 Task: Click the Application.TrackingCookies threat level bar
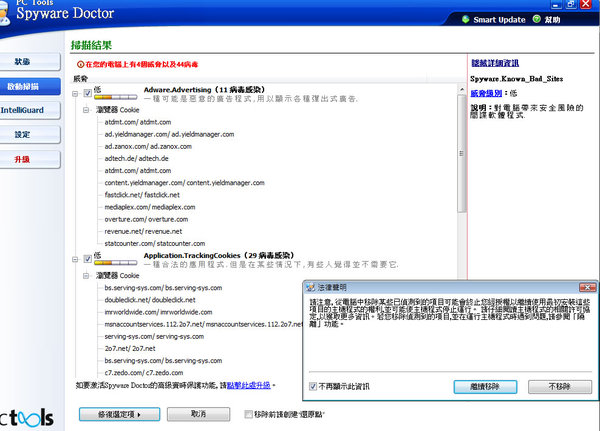(x=116, y=263)
